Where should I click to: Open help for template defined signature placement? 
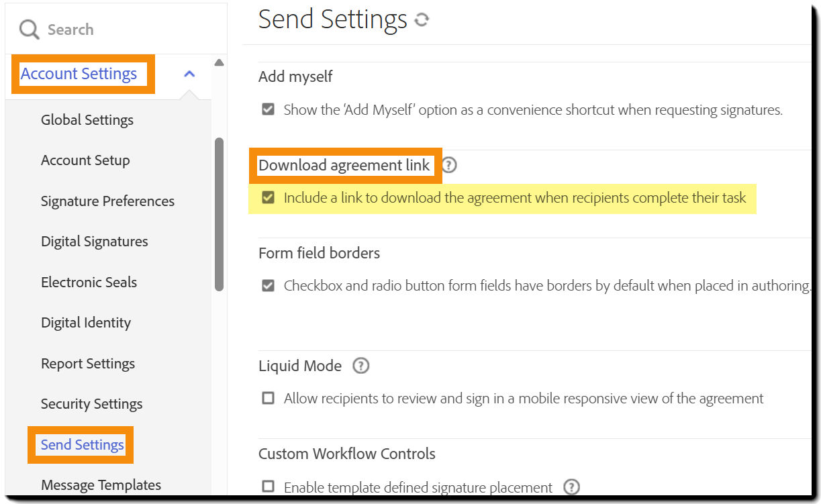pos(571,487)
